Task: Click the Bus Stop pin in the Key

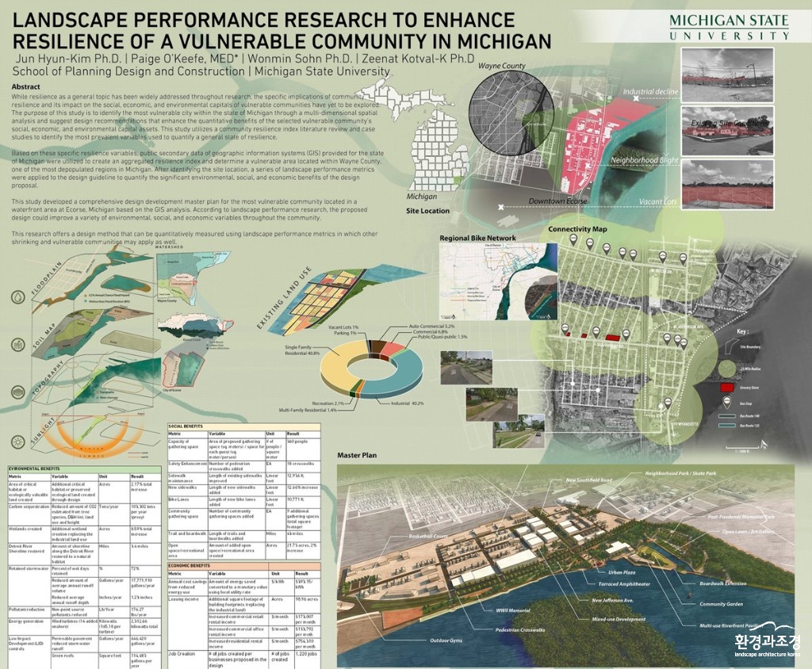Action: click(x=727, y=403)
